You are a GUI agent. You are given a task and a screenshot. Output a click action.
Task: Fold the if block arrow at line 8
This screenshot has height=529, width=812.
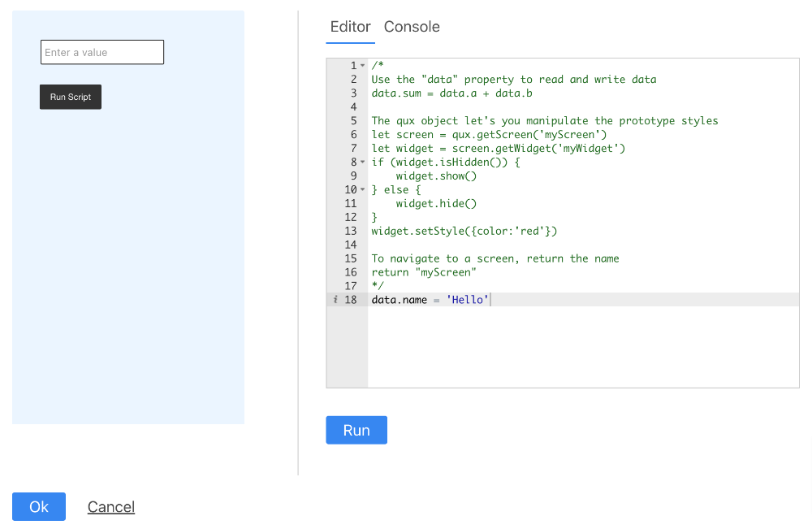point(363,163)
